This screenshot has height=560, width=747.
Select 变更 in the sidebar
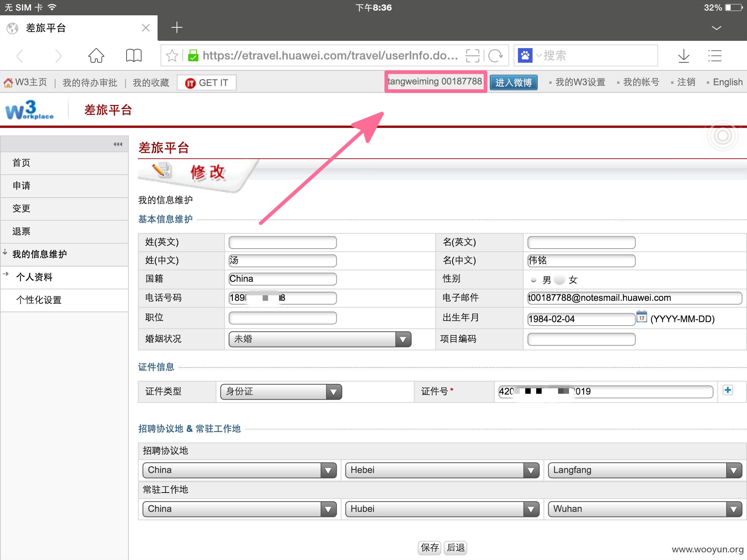point(64,209)
